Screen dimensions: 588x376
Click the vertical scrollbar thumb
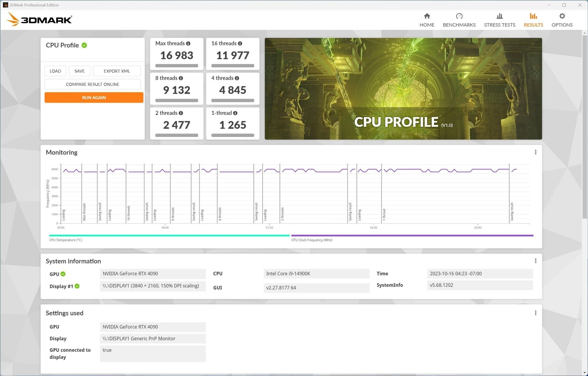tap(584, 127)
